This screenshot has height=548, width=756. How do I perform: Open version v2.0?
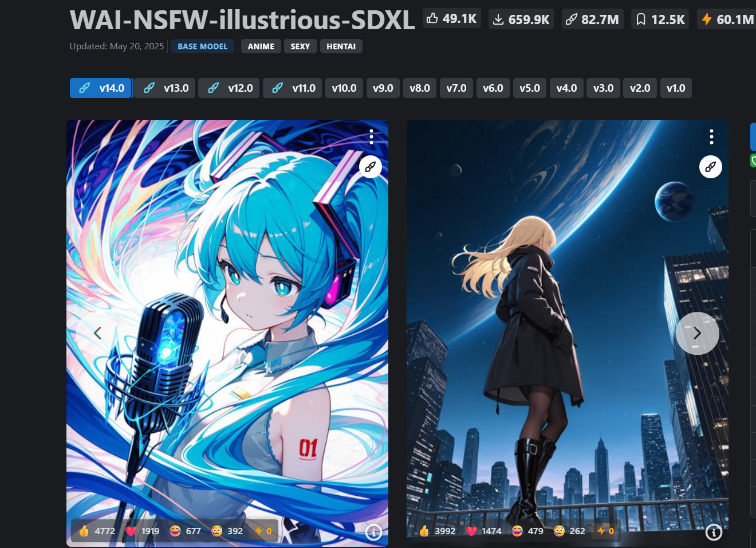point(640,88)
